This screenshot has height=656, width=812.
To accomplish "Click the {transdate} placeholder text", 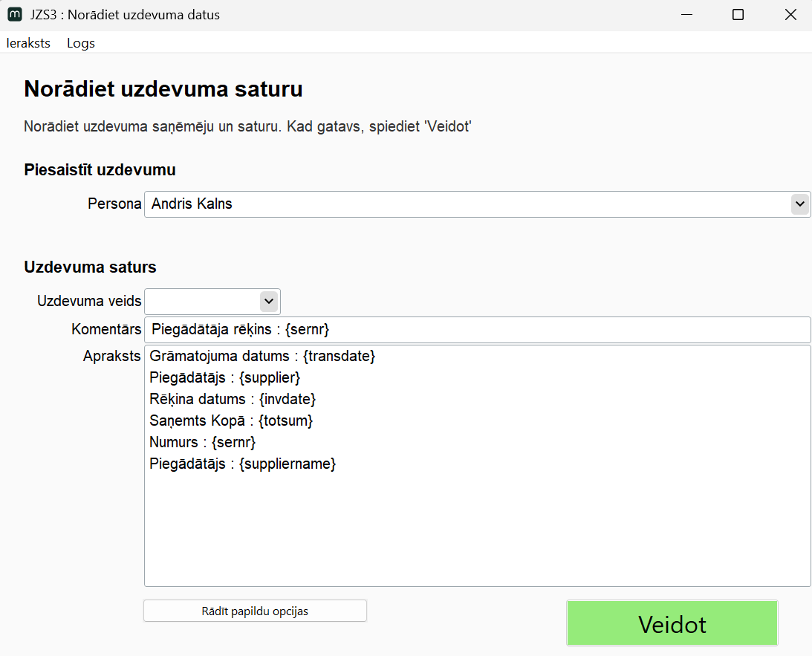I will click(x=340, y=357).
